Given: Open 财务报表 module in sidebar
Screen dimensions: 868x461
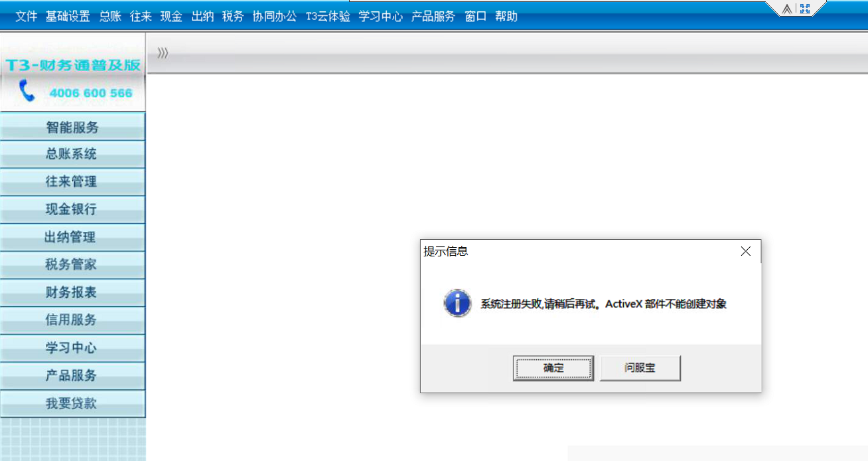Looking at the screenshot, I should (x=72, y=292).
